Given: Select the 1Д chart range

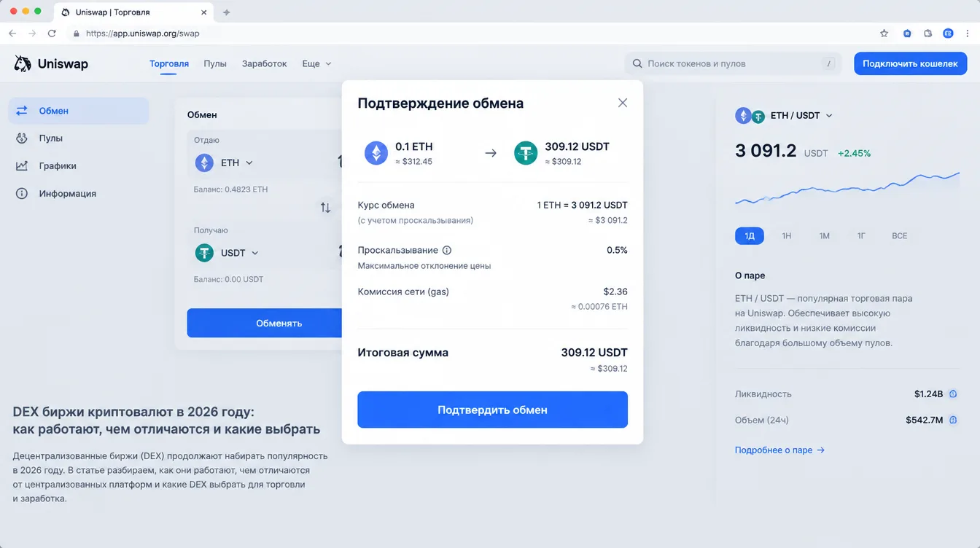Looking at the screenshot, I should tap(750, 236).
